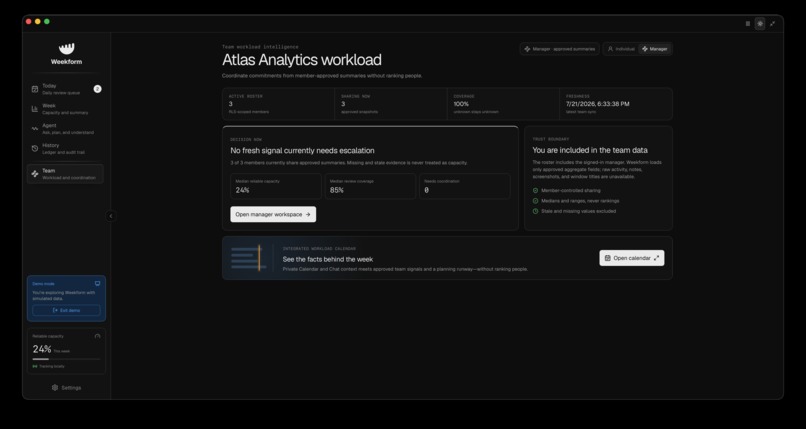Exit demo mode

click(x=66, y=310)
